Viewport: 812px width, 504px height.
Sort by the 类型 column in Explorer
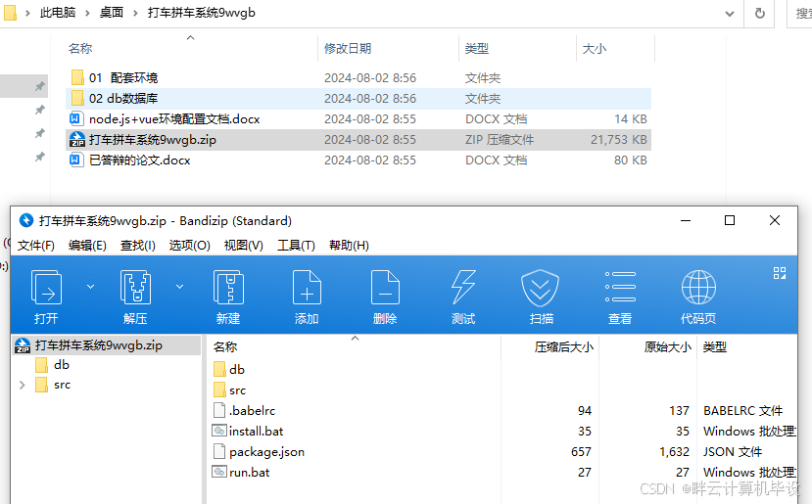point(476,49)
